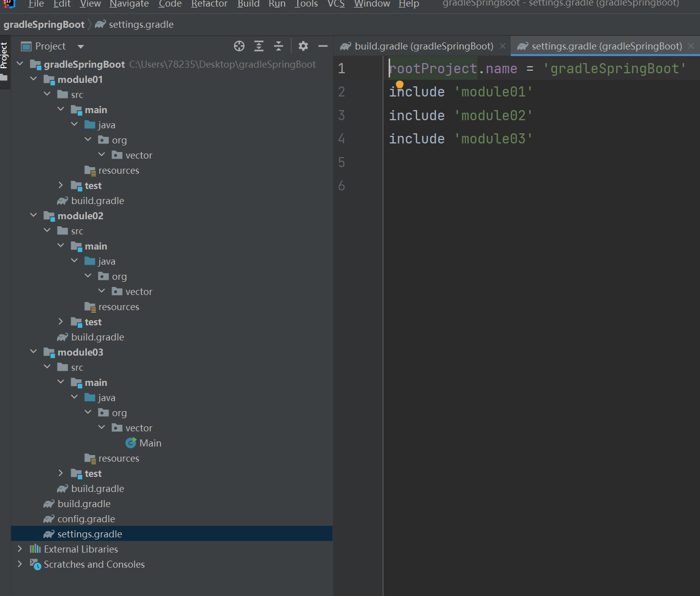
Task: Click line number 3 in editor gutter
Action: pos(342,115)
